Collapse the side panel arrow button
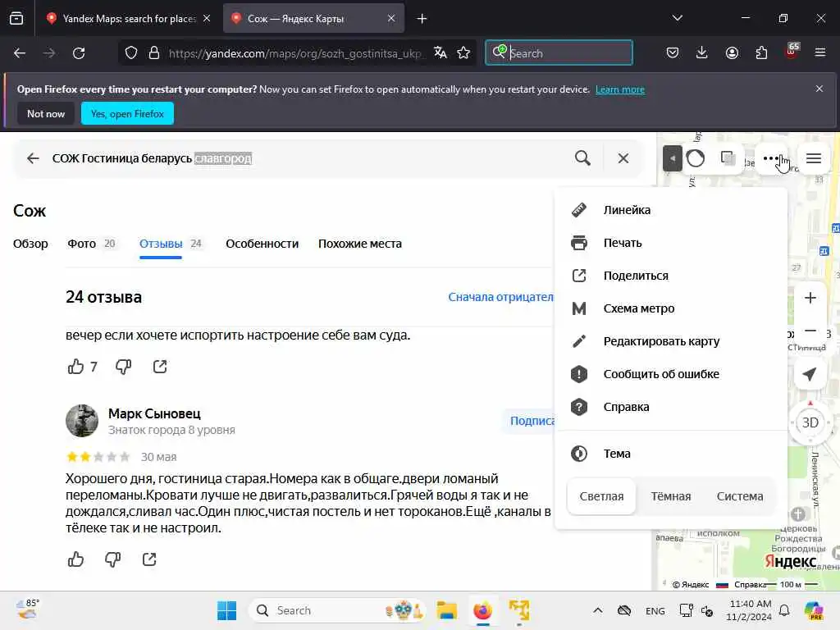The image size is (840, 630). [x=672, y=158]
